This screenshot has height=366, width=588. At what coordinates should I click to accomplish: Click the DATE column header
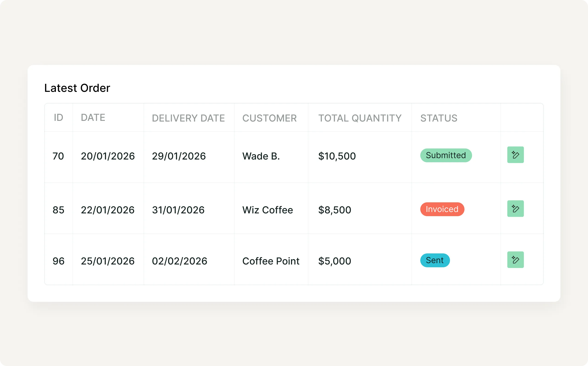coord(93,118)
